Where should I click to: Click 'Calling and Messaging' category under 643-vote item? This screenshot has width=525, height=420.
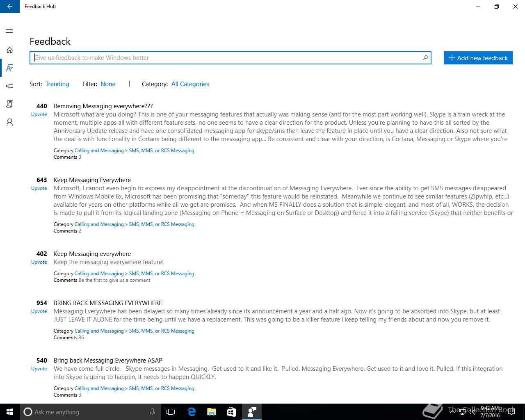point(99,224)
